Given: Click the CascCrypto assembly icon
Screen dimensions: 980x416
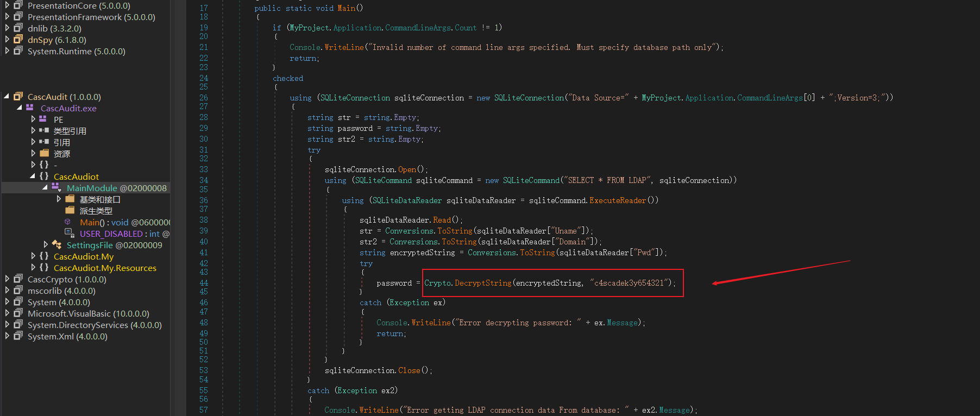Looking at the screenshot, I should click(18, 279).
